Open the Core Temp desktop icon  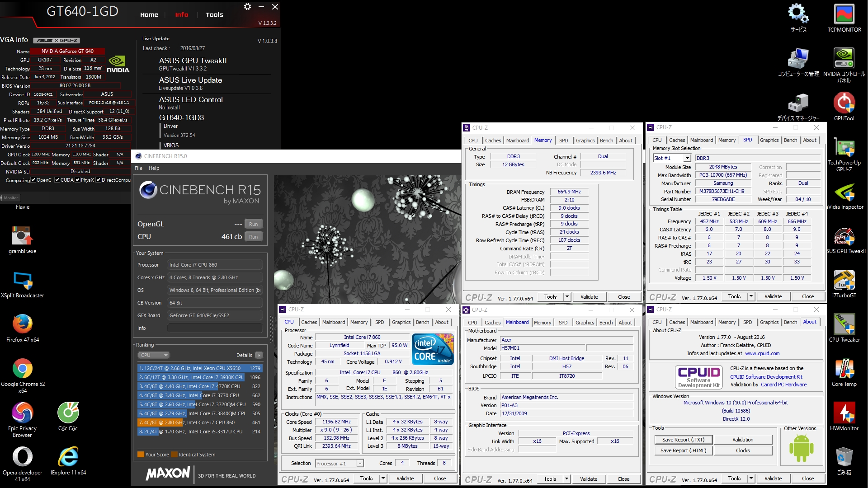pos(844,372)
